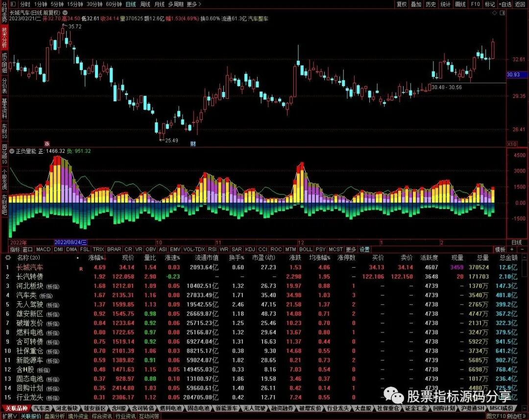This screenshot has height=420, width=529.
Task: Expand 更多 period options at top
Action: pyautogui.click(x=193, y=4)
